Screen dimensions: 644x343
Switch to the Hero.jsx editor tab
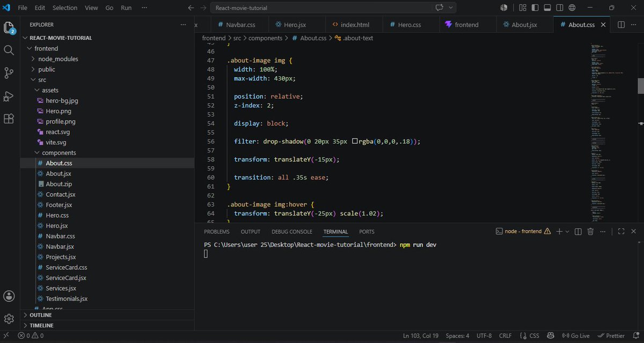(x=296, y=25)
